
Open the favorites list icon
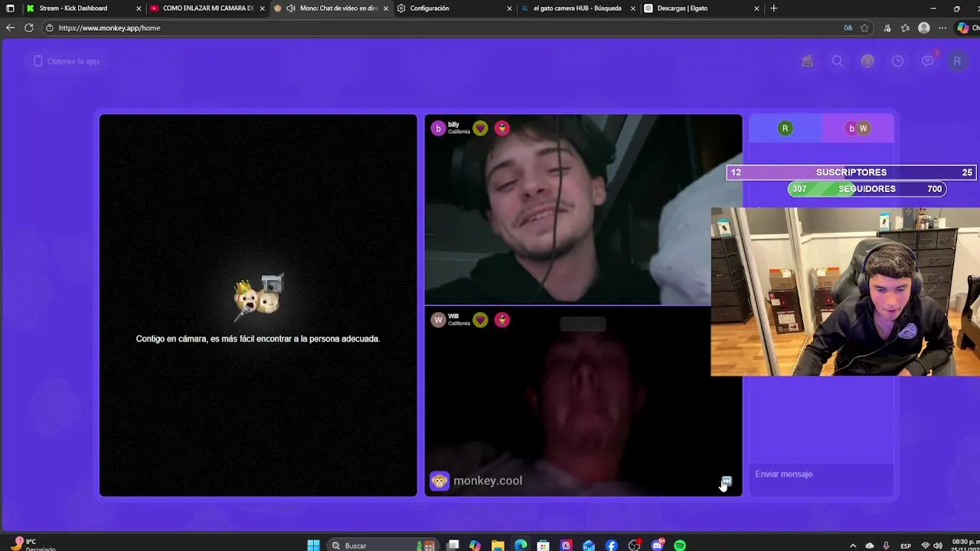point(905,28)
